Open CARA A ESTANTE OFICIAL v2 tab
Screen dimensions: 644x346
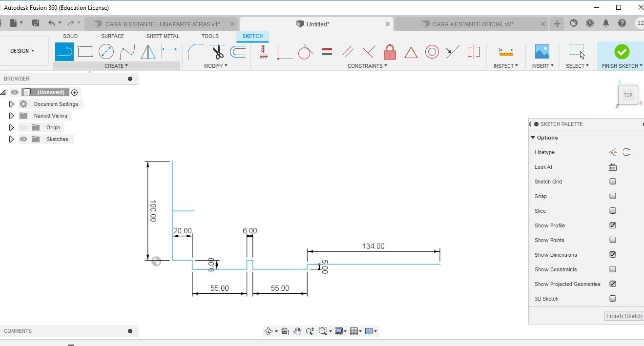click(471, 24)
